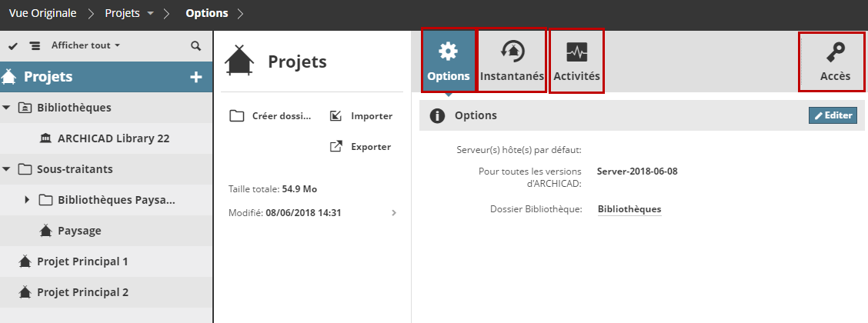The image size is (868, 323).
Task: Click the Exporter button
Action: point(362,147)
